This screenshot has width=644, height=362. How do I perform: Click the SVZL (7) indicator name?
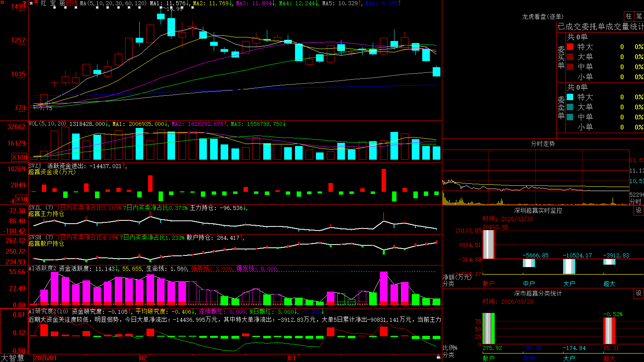[x=41, y=208]
